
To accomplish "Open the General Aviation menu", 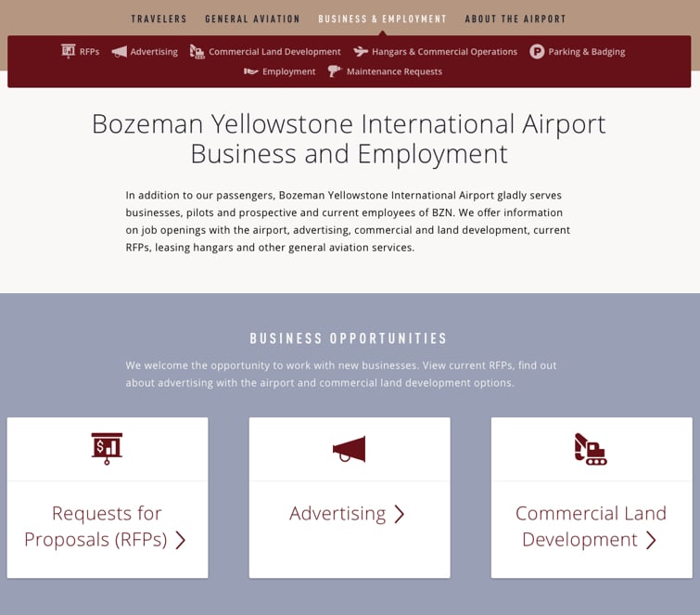I will click(252, 19).
